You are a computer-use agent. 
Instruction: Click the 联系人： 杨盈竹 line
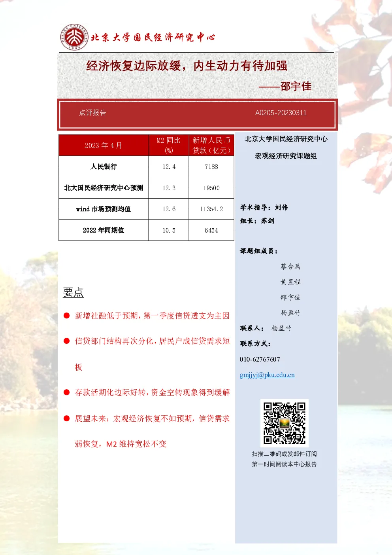(266, 328)
